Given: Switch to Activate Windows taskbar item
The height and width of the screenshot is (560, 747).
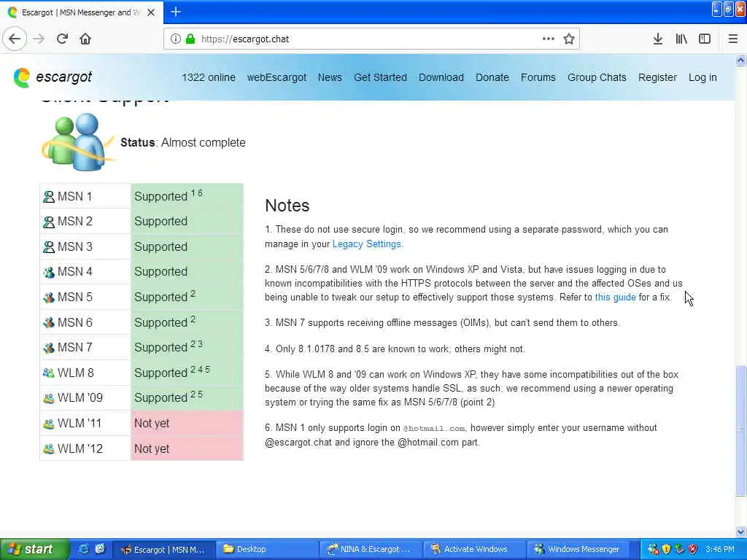Looking at the screenshot, I should [474, 549].
